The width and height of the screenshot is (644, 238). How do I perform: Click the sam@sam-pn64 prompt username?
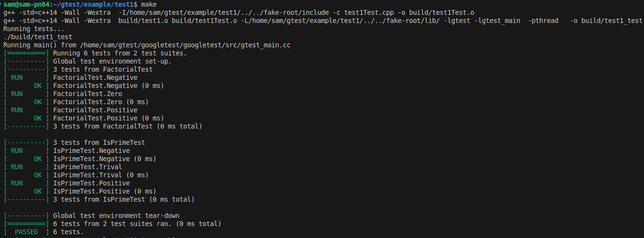coord(26,4)
